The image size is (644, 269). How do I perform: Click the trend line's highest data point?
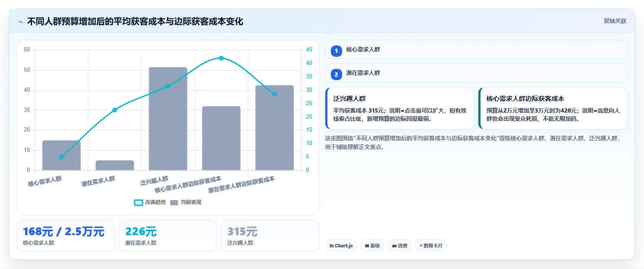(x=221, y=58)
